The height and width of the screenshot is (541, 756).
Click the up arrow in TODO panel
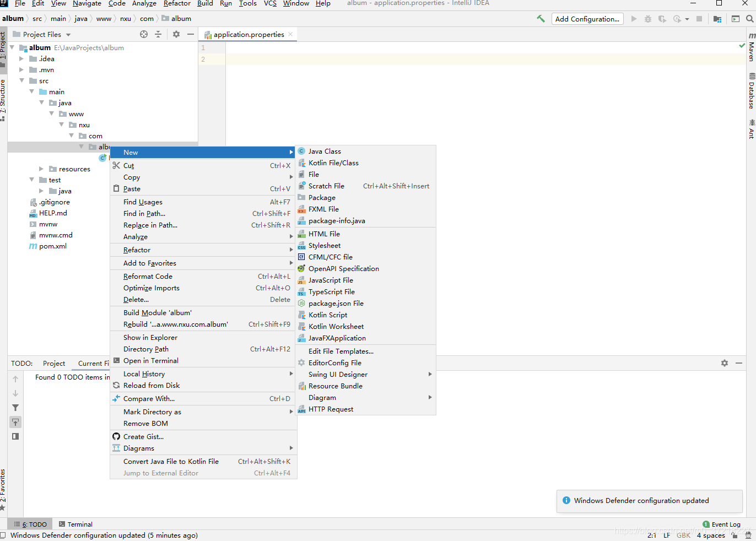point(15,378)
